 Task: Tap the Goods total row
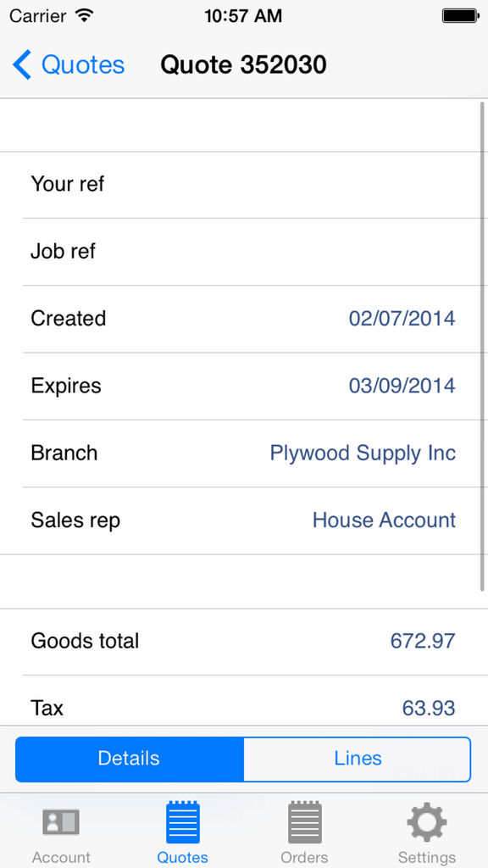point(244,642)
